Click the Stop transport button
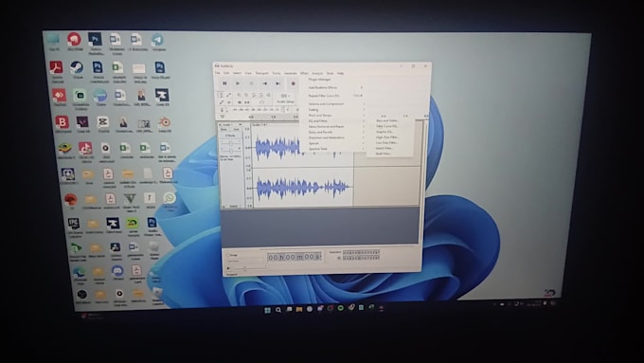This screenshot has height=363, width=644. (251, 83)
